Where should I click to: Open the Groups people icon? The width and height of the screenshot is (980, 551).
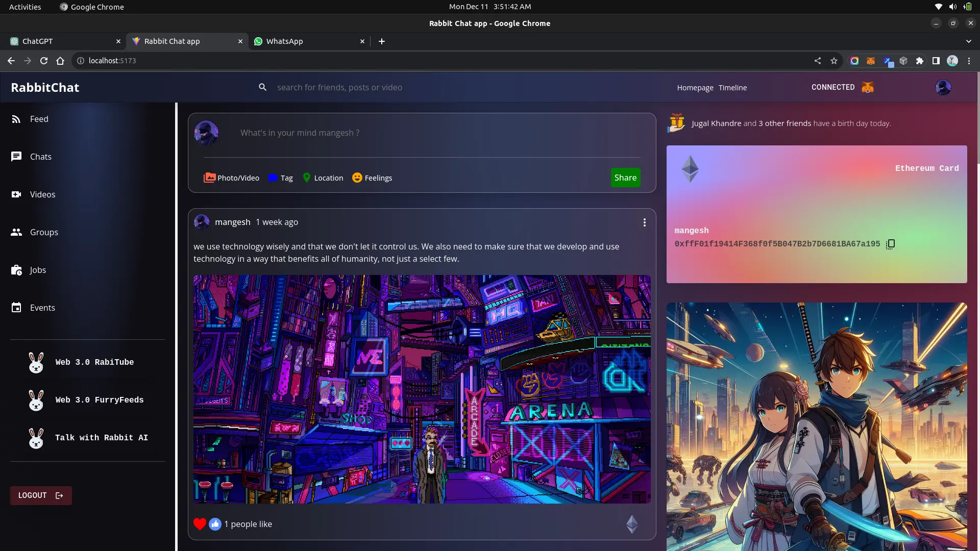click(x=16, y=232)
